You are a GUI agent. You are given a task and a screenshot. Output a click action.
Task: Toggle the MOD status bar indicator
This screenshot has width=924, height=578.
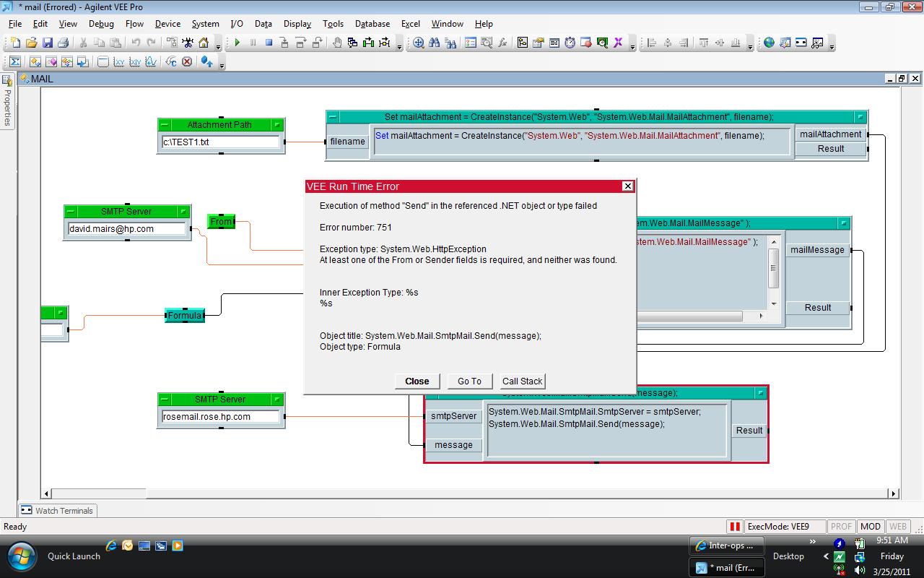tap(871, 527)
